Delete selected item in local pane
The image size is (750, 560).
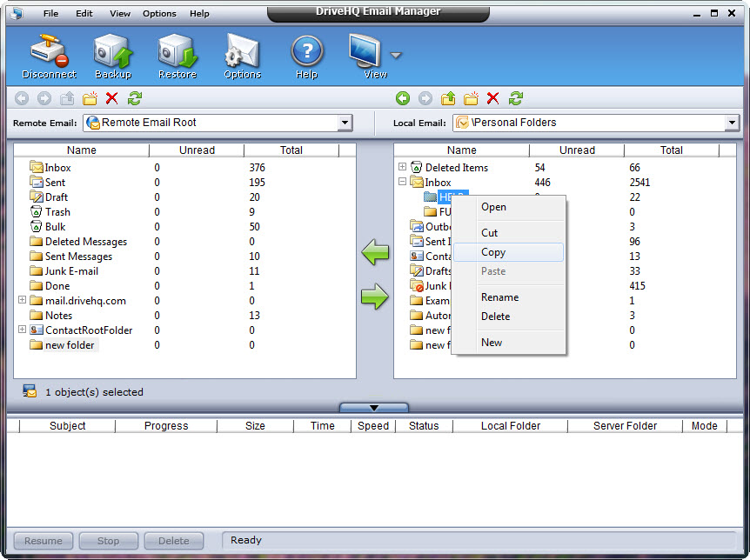[493, 98]
